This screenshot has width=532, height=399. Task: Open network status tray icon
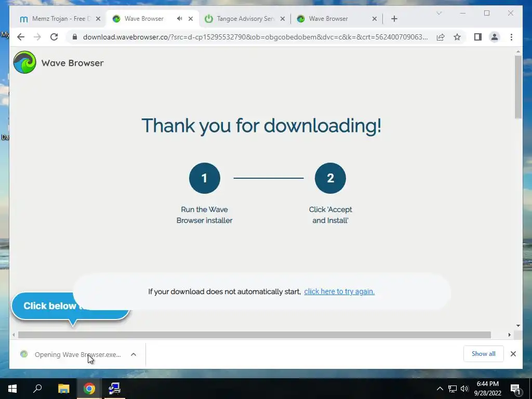453,389
